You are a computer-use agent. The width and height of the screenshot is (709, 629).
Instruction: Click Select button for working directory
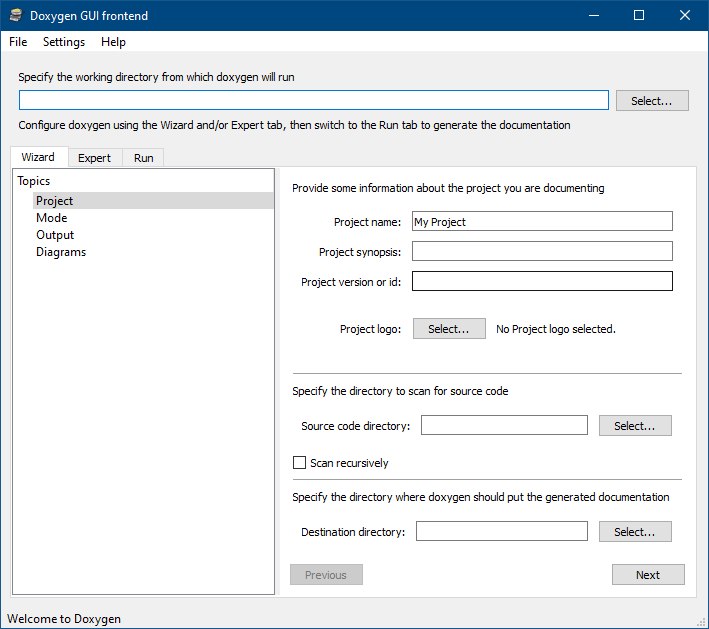click(652, 101)
